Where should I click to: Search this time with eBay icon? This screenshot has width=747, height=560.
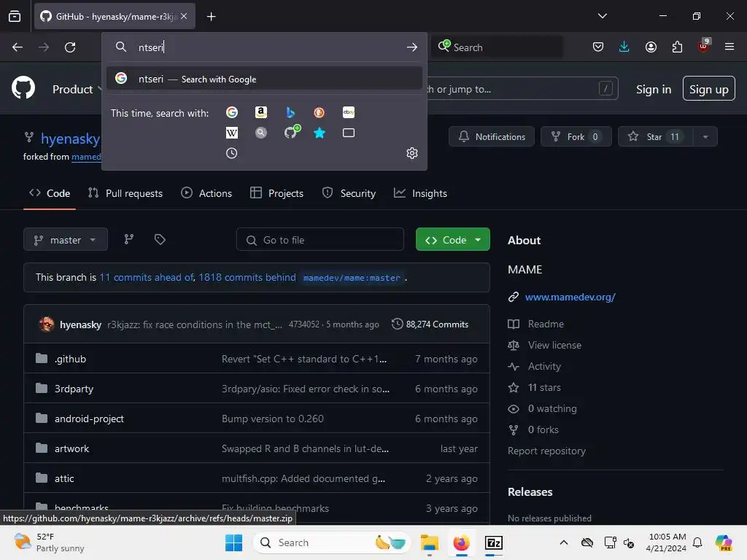click(349, 112)
